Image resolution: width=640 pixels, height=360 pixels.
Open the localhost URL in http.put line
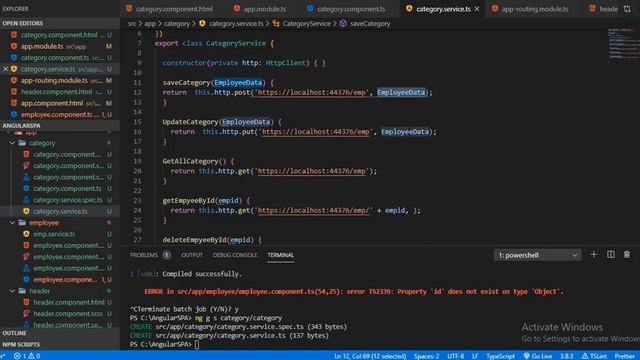(316, 132)
